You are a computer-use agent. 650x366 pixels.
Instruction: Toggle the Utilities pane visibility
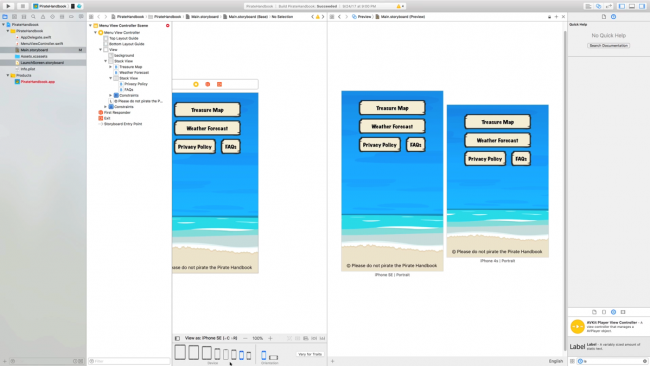642,6
